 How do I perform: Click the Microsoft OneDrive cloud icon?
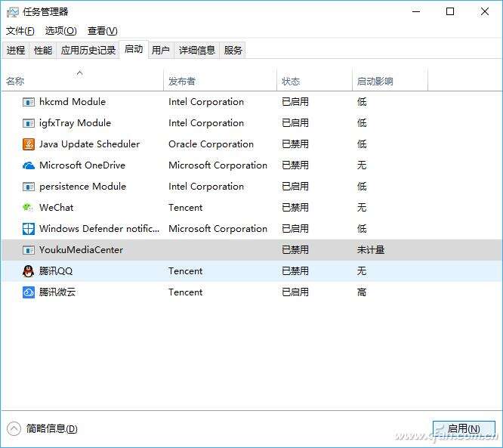pyautogui.click(x=29, y=165)
